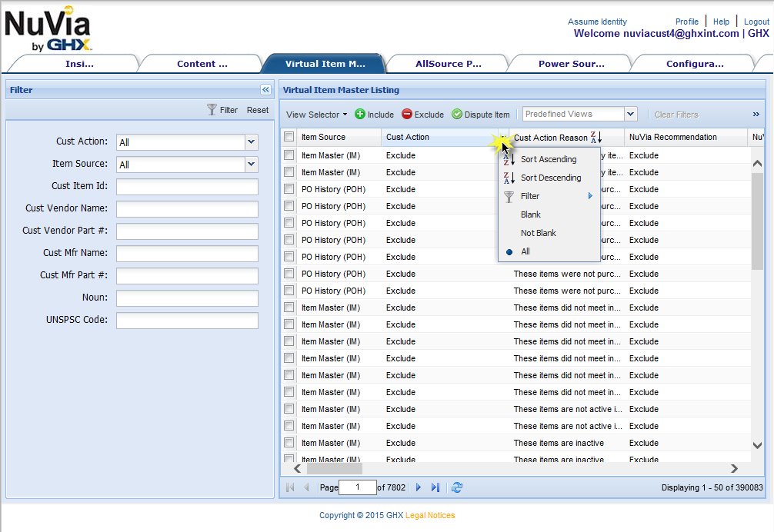Check the first Item Master (IM) row checkbox
This screenshot has width=774, height=532.
click(x=289, y=155)
